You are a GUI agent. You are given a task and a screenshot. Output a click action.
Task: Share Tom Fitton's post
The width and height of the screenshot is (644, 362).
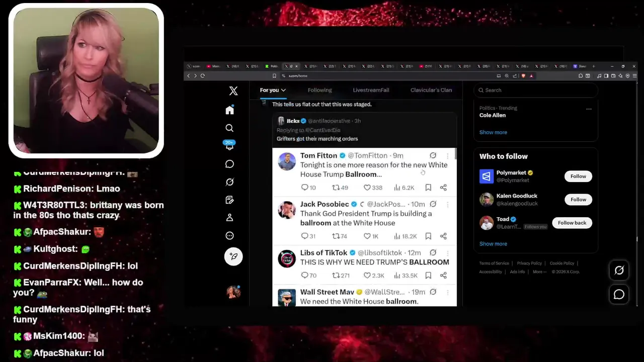click(x=443, y=188)
